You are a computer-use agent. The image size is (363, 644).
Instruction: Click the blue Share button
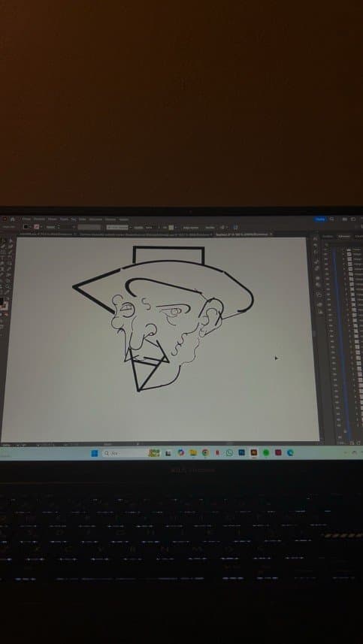click(320, 219)
